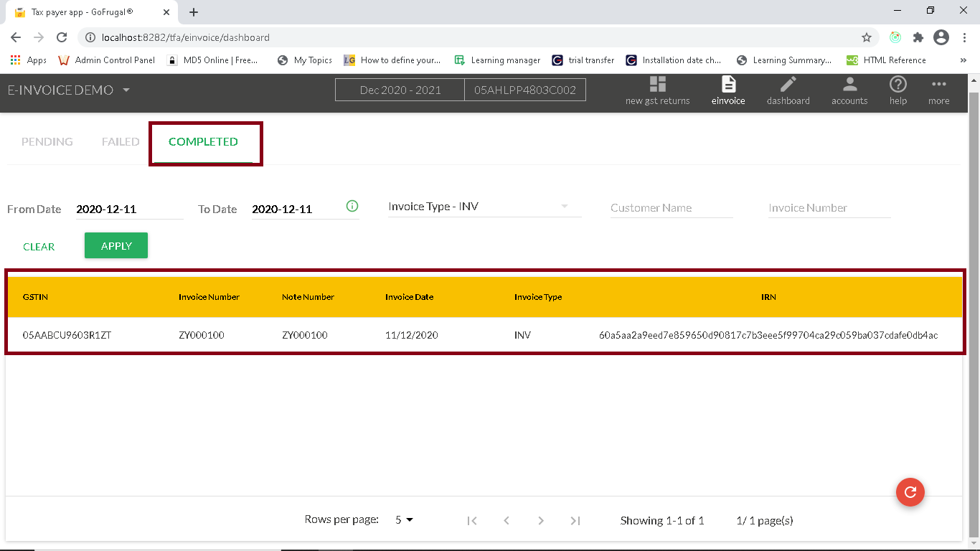The width and height of the screenshot is (980, 551).
Task: Click the help question mark icon
Action: click(897, 85)
